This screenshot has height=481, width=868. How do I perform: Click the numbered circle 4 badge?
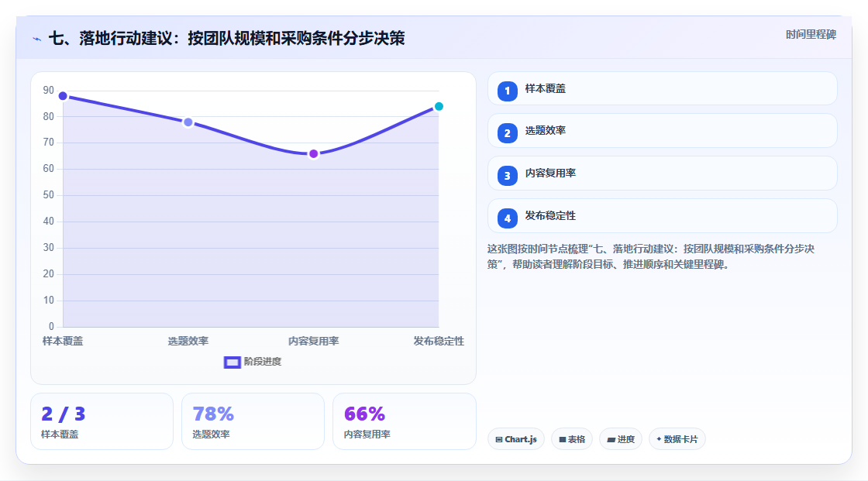tap(507, 218)
